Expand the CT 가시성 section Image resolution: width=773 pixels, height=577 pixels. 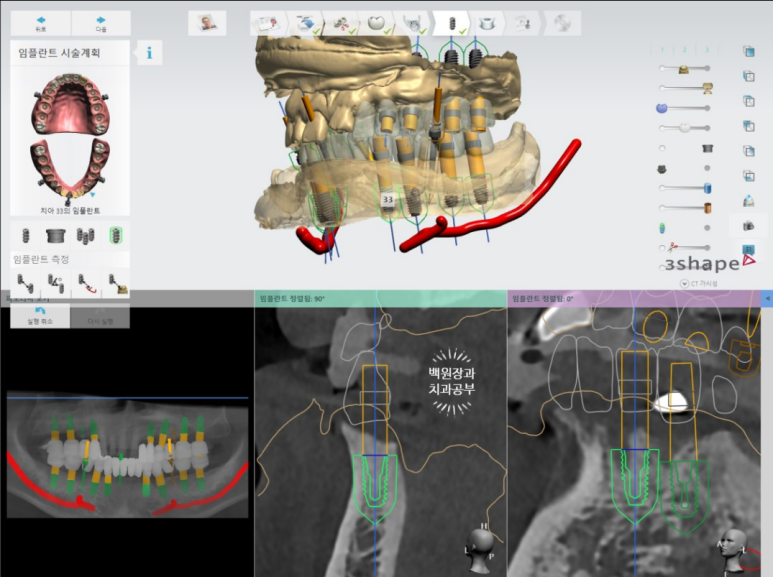coord(684,283)
